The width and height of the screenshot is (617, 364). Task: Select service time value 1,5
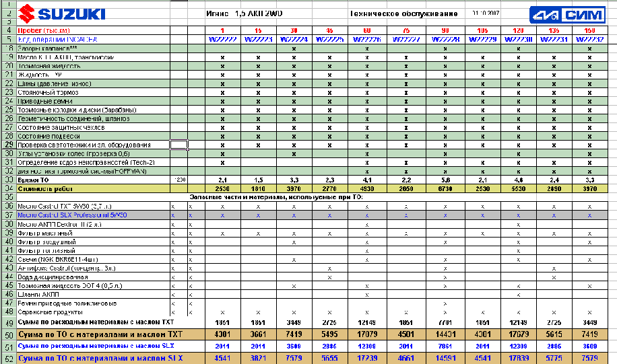[x=258, y=180]
